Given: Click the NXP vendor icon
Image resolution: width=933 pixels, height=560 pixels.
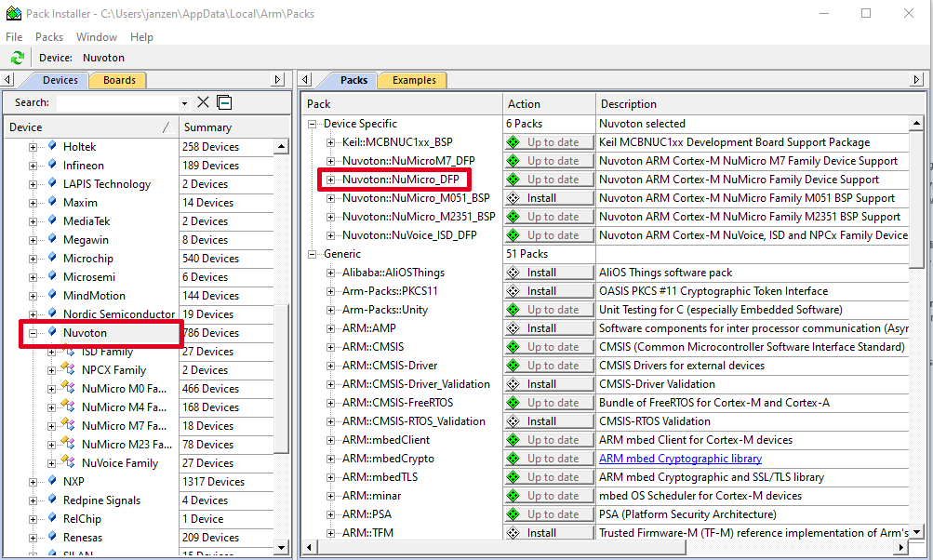Looking at the screenshot, I should pyautogui.click(x=52, y=481).
